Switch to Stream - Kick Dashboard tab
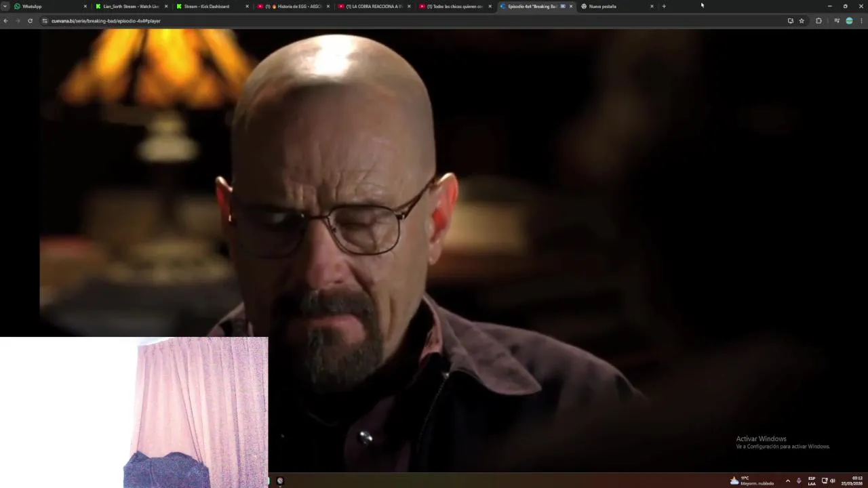The image size is (868, 488). [212, 6]
